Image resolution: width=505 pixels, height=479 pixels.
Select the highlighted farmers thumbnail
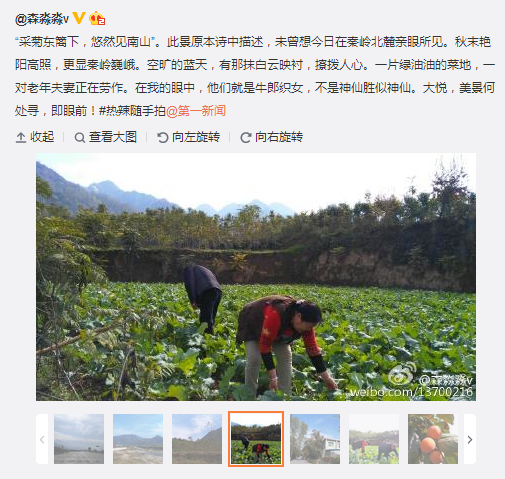tap(256, 439)
